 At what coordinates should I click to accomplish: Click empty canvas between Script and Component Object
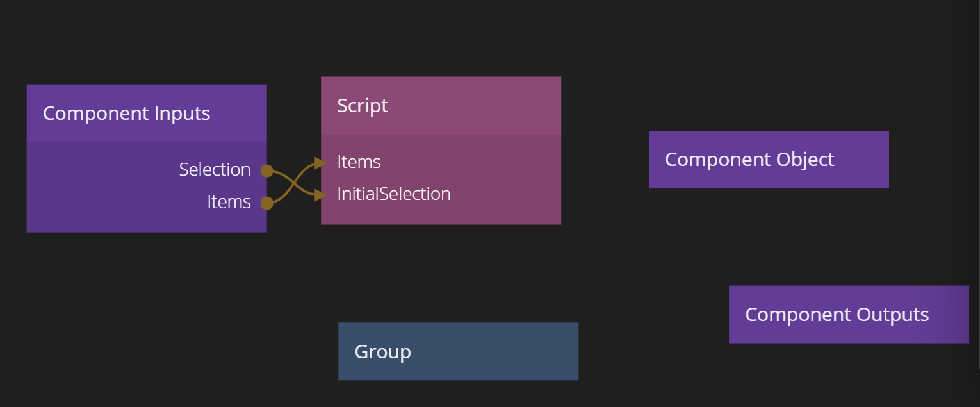pos(605,160)
